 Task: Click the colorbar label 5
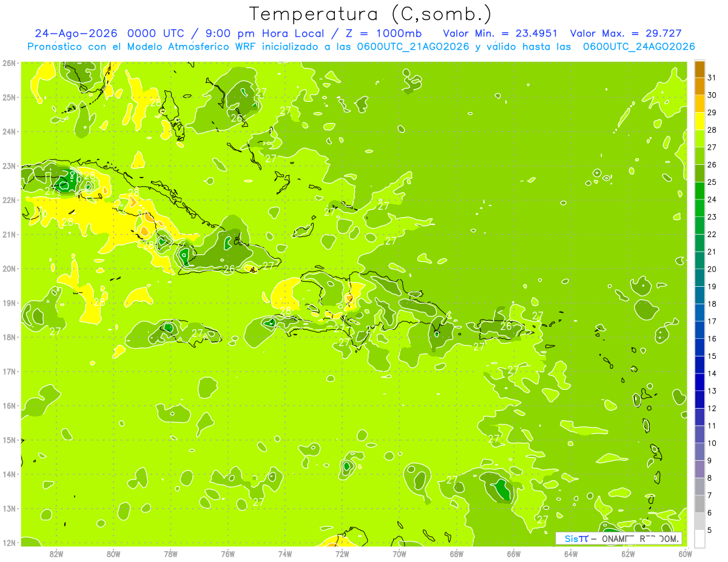[x=710, y=530]
